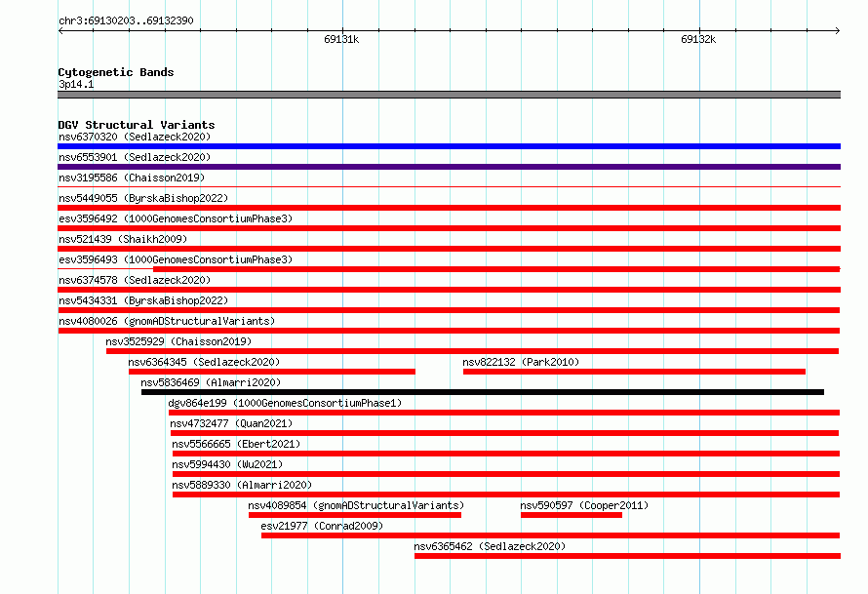Select the red bar under nsv3525929

473,351
